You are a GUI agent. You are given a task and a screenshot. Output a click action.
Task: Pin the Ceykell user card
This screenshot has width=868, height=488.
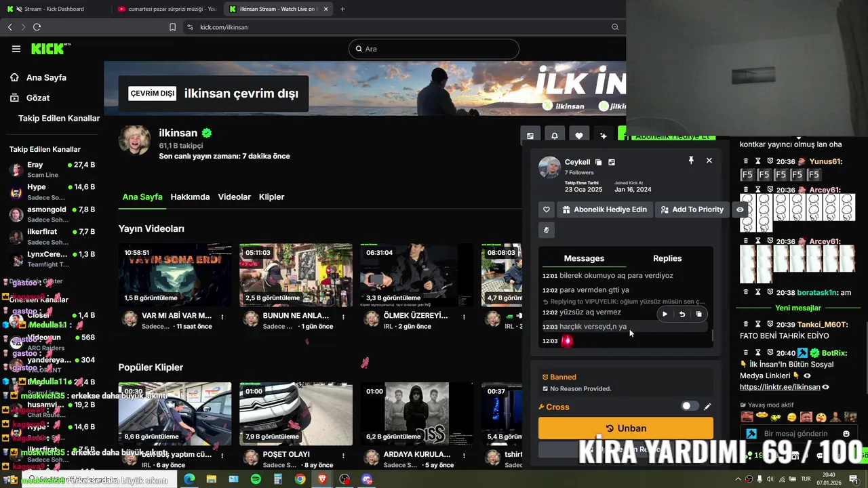691,161
